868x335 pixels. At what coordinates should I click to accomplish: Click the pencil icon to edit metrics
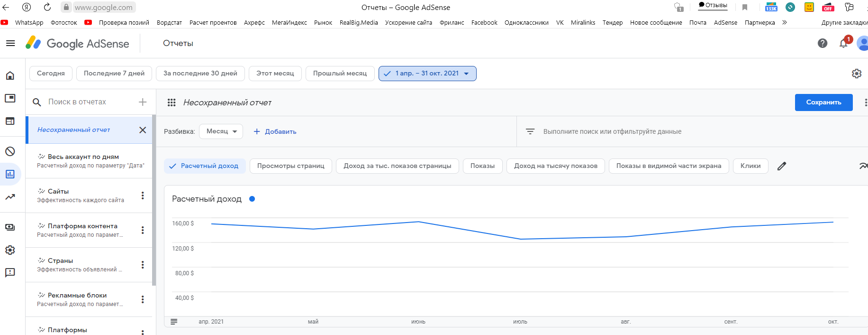782,166
